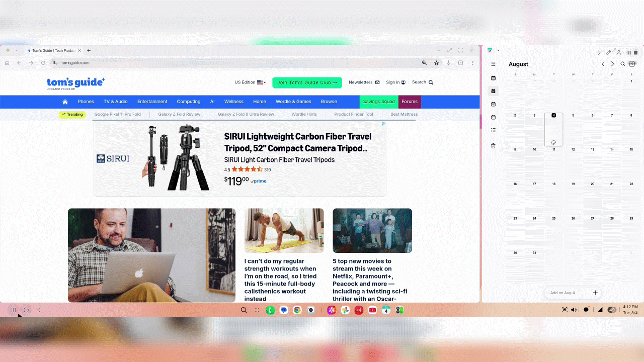Screen dimensions: 644x362
Task: Open Newsletters link
Action: click(364, 82)
